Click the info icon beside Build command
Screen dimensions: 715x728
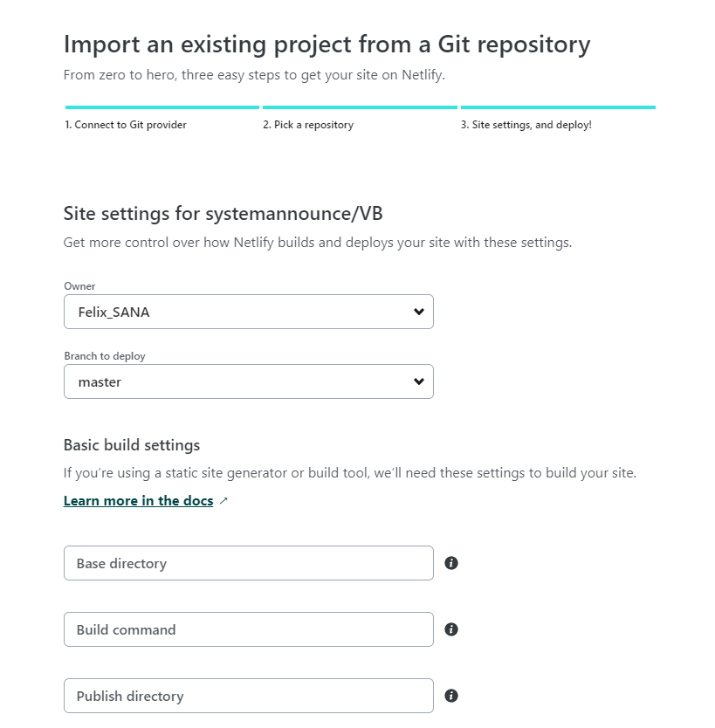point(450,629)
